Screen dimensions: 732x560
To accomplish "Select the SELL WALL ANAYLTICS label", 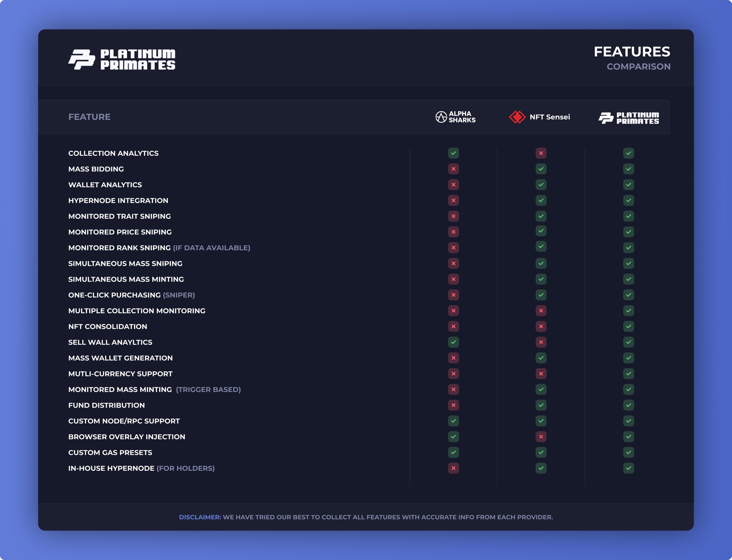I will [x=110, y=342].
